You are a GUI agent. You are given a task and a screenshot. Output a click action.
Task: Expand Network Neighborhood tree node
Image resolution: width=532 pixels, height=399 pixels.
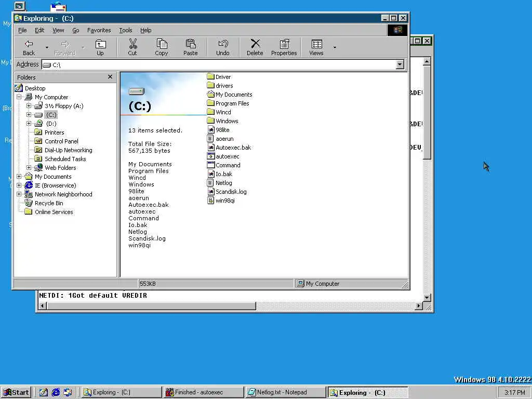pos(19,194)
